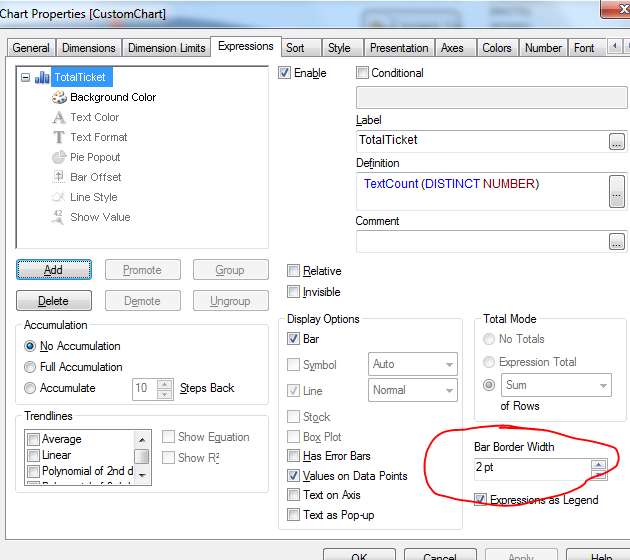Screen dimensions: 630x560
Task: Check the Text on Axis option
Action: [293, 495]
